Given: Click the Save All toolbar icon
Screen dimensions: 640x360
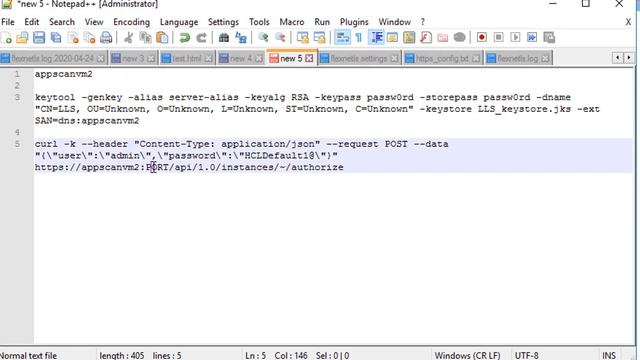Looking at the screenshot, I should (x=56, y=38).
